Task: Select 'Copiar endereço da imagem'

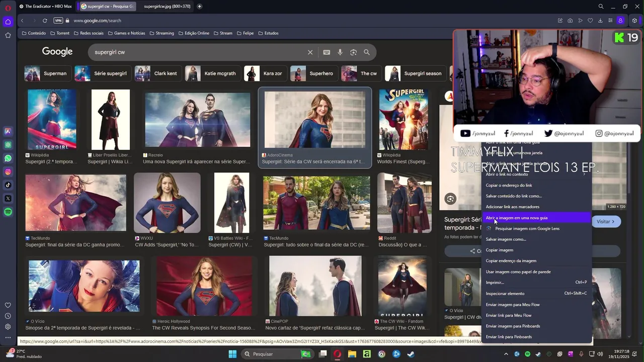Action: point(536,261)
